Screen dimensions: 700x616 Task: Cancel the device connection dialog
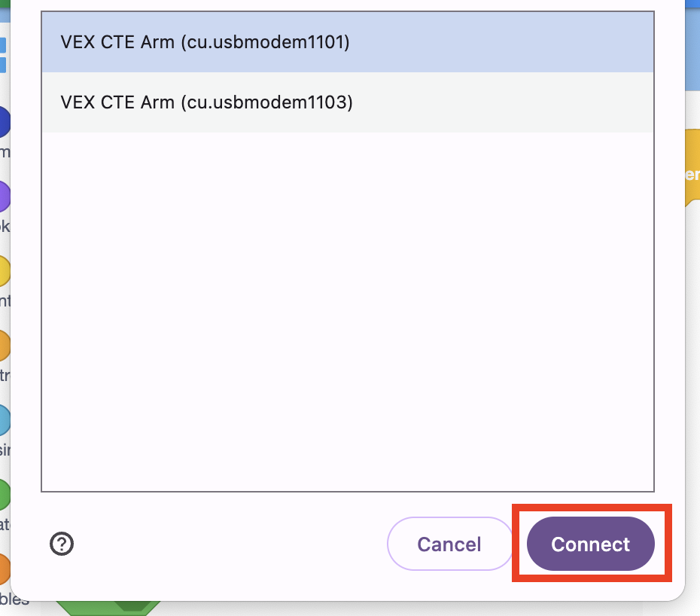[x=449, y=544]
